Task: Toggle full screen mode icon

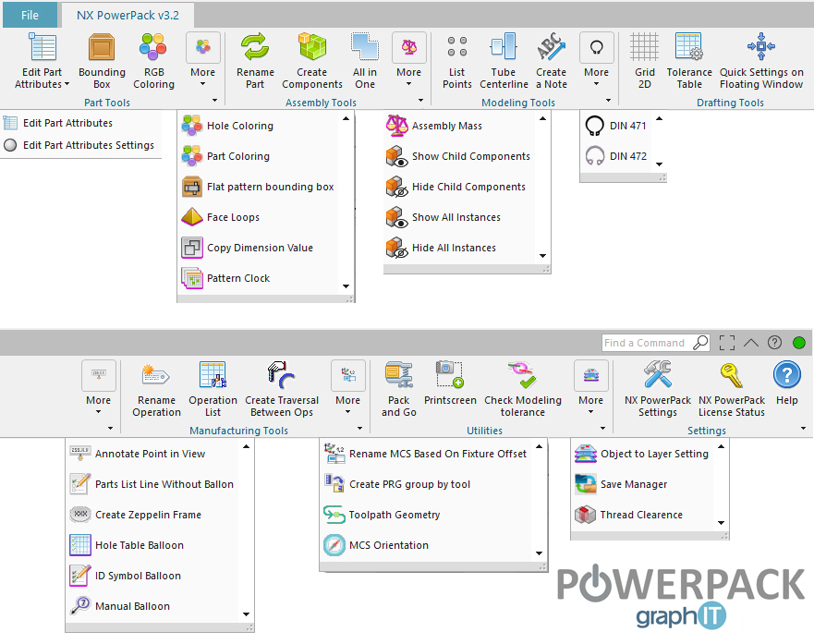Action: (x=727, y=343)
